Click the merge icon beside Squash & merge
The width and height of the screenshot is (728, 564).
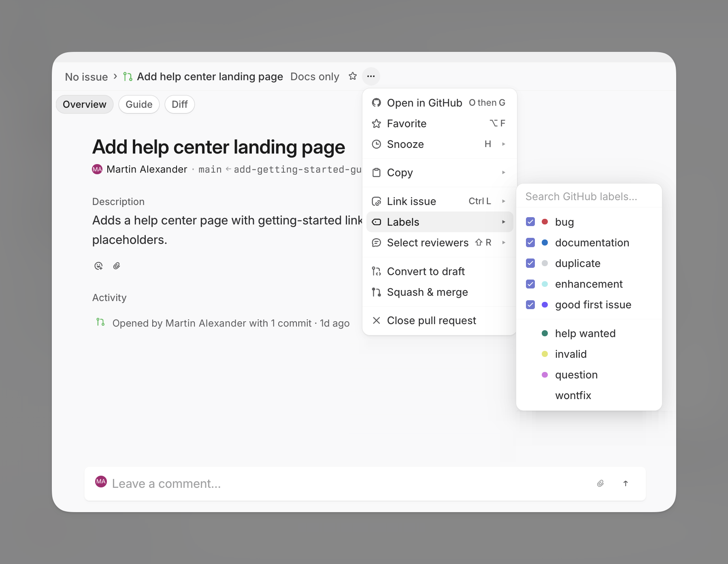tap(377, 292)
